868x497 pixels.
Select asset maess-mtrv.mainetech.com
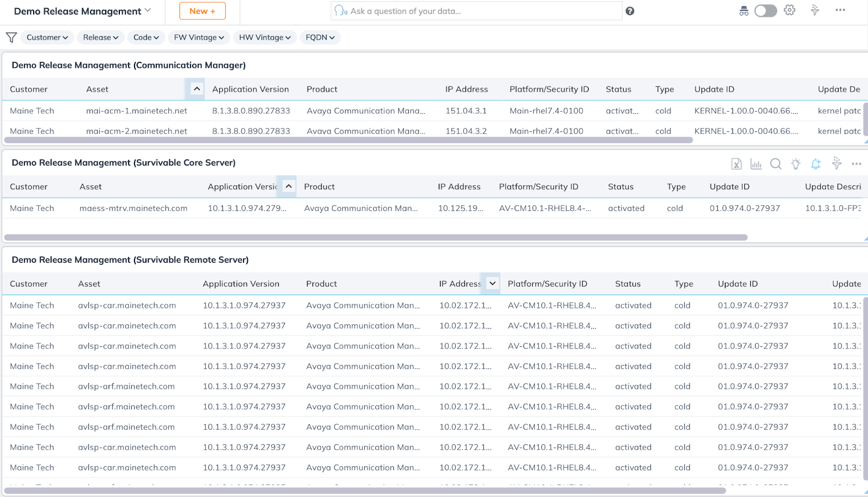click(133, 208)
